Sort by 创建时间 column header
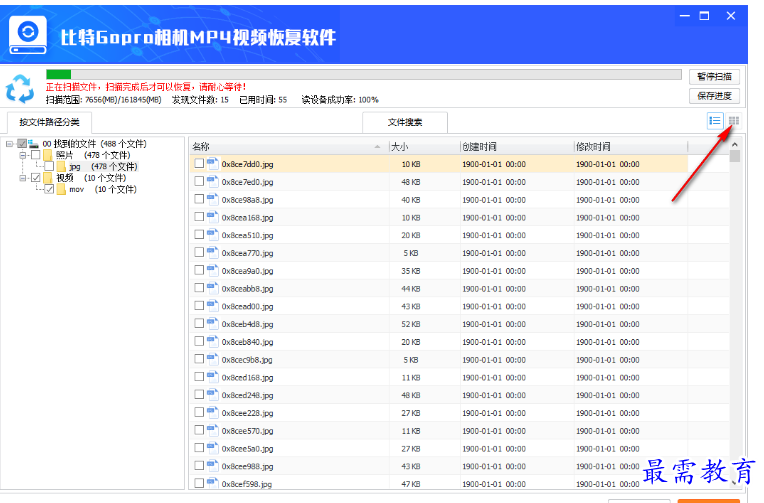This screenshot has height=503, width=764. point(517,147)
